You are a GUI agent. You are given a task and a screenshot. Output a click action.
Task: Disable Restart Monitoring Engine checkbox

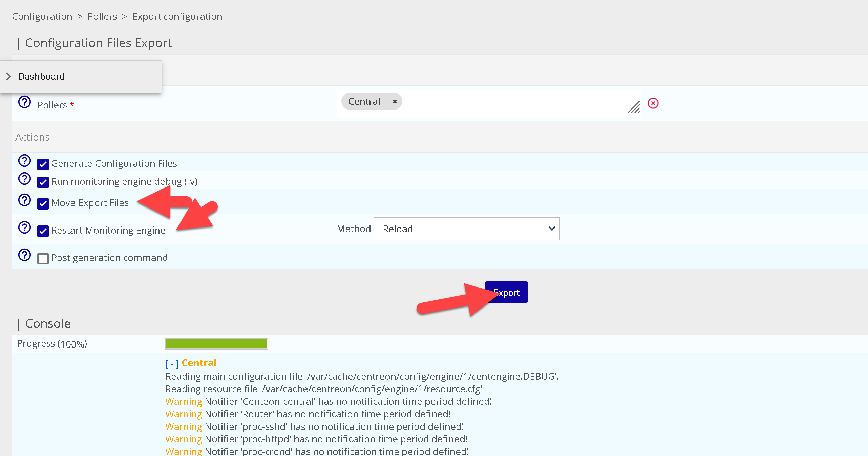pos(43,231)
